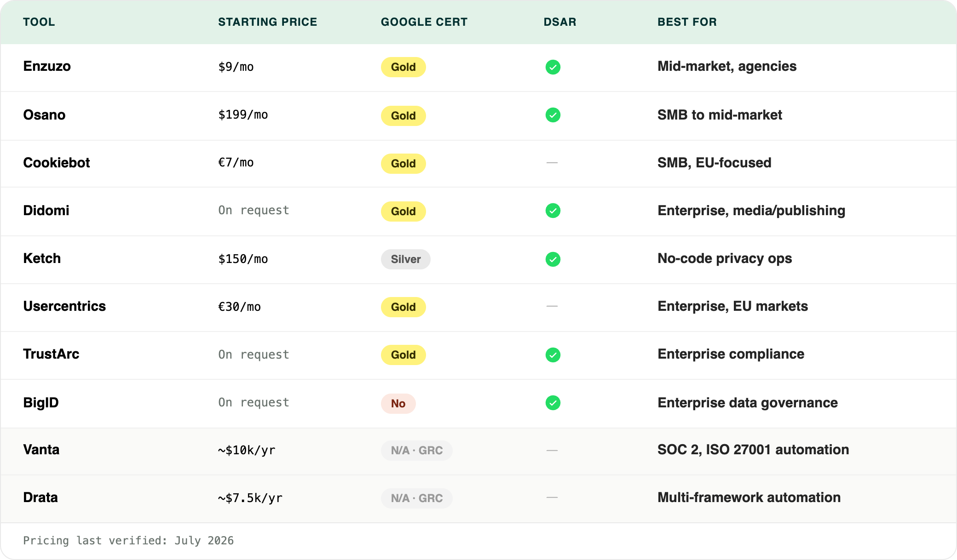This screenshot has width=957, height=560.
Task: Click the green DSAR checkmark for Enzuzo
Action: [553, 67]
